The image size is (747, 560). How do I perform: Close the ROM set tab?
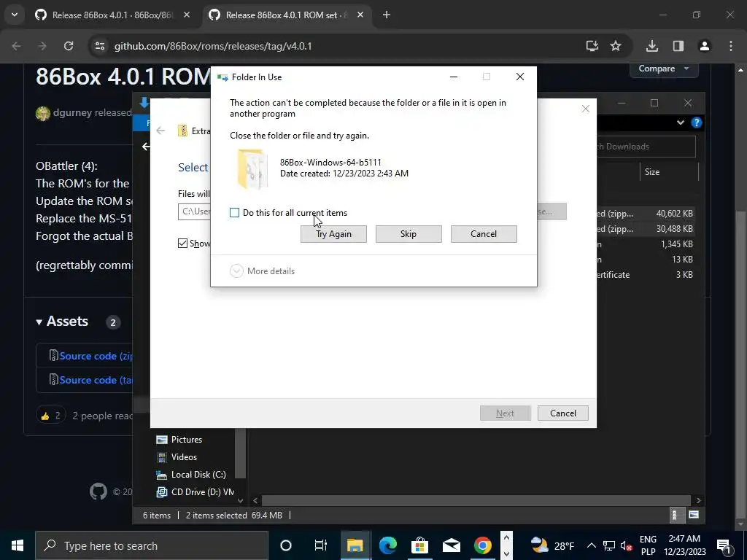360,15
